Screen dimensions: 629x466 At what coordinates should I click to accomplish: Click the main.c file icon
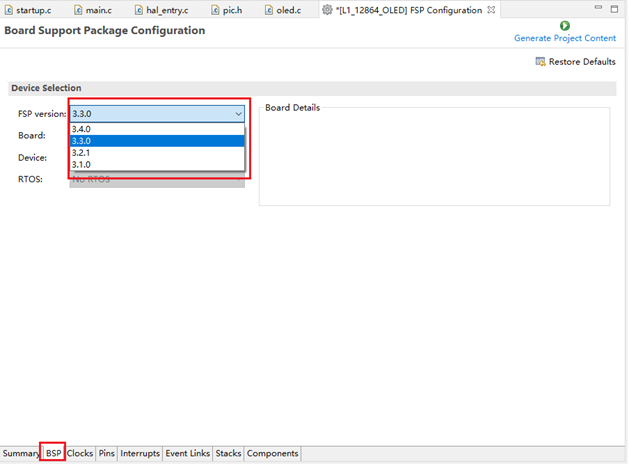point(78,10)
